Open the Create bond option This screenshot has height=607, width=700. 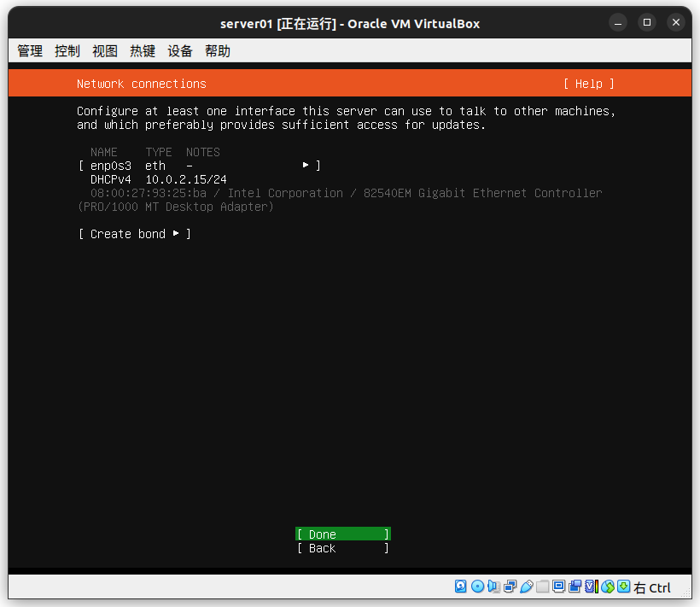pyautogui.click(x=135, y=233)
